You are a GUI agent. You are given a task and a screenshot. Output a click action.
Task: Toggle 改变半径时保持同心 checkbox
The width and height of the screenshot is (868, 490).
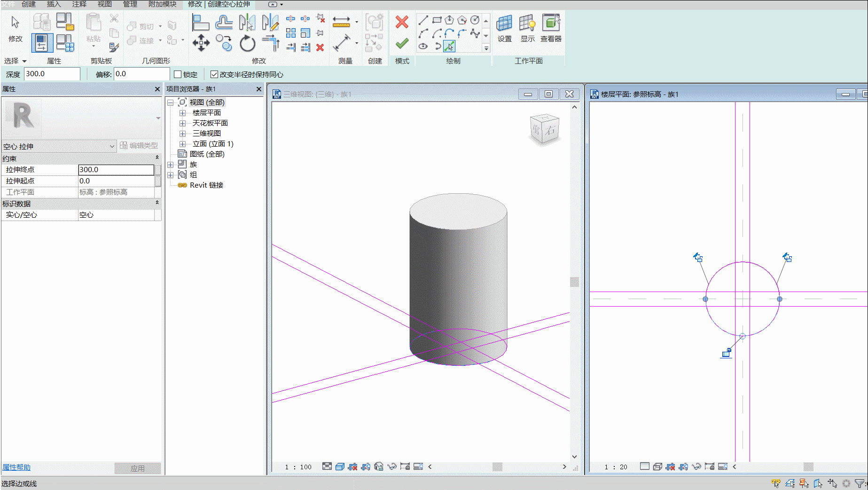(x=214, y=74)
